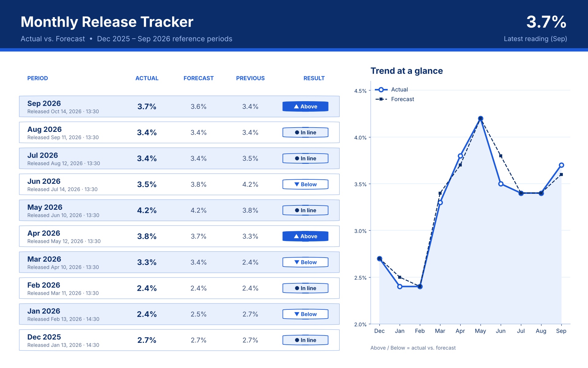Click the 'Trend at a glance' heading

click(x=407, y=71)
